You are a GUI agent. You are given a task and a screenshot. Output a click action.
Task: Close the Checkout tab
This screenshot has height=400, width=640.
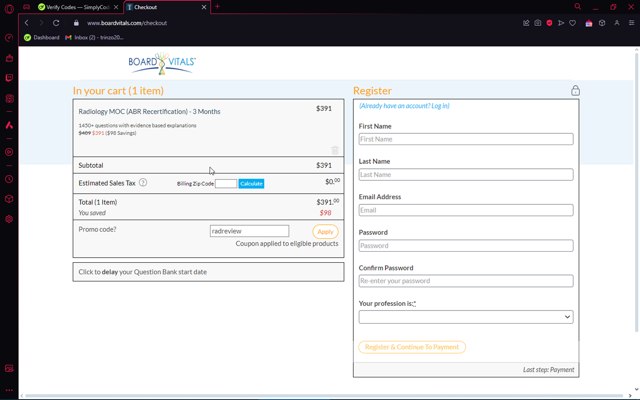point(204,7)
